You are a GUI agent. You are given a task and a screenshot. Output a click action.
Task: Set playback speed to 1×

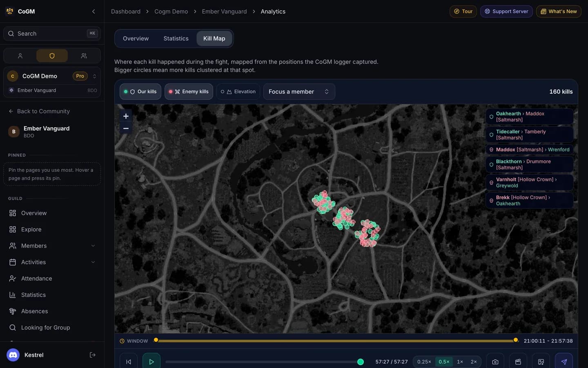coord(460,361)
